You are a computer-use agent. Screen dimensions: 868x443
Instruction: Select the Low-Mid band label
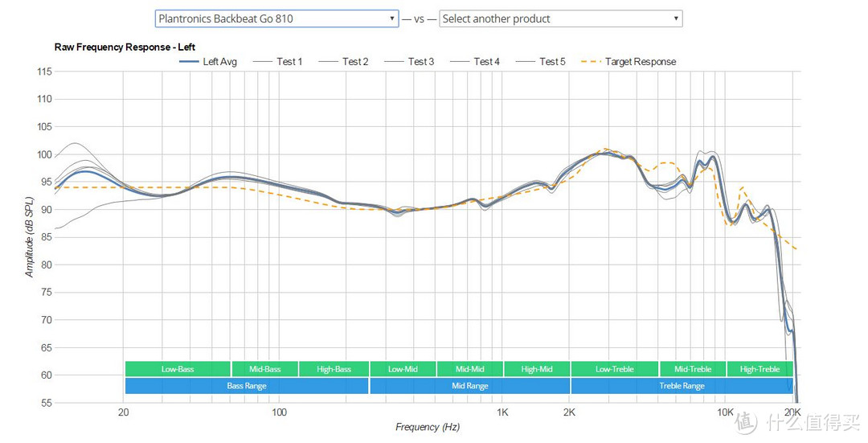click(x=403, y=369)
